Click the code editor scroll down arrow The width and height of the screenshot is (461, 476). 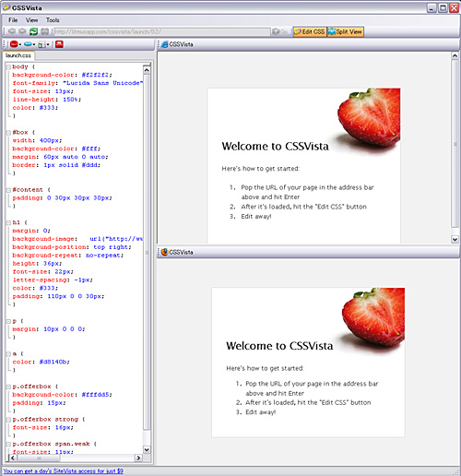(147, 449)
